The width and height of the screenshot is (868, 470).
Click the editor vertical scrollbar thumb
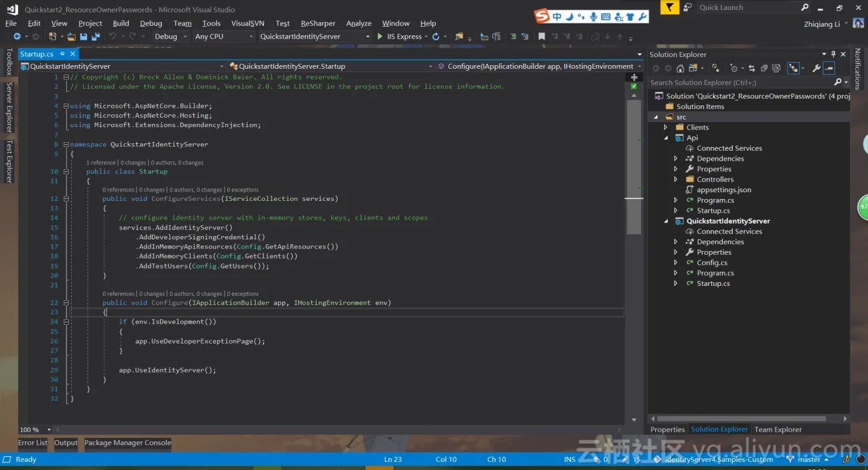634,167
